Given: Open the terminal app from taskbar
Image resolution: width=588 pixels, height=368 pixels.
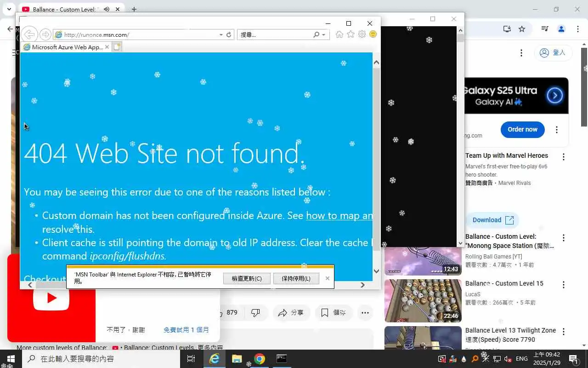Looking at the screenshot, I should [x=282, y=359].
